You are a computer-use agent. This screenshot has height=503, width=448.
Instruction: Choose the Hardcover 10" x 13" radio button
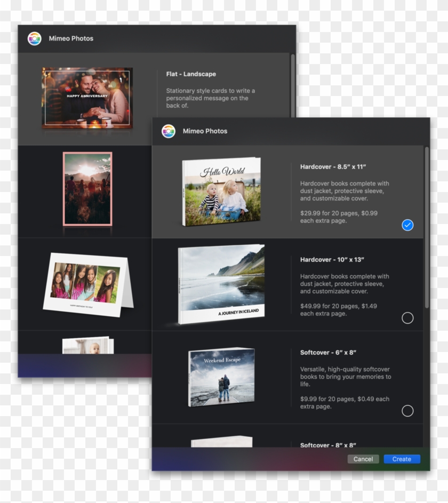pos(407,318)
